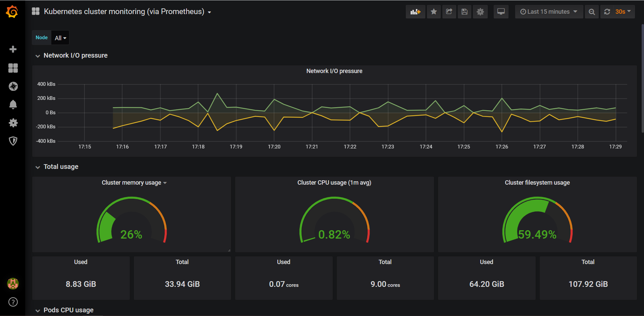Open Configuration gear in sidebar
This screenshot has width=644, height=316.
[13, 123]
